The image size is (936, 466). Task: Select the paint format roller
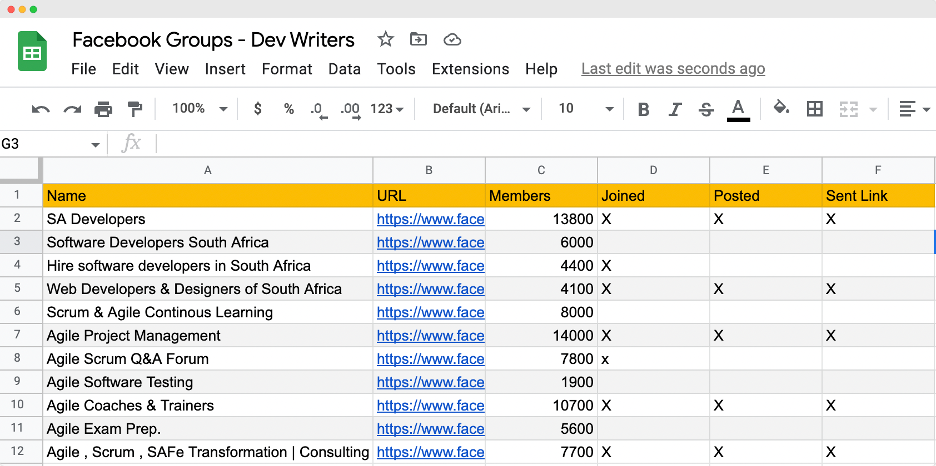pos(135,109)
